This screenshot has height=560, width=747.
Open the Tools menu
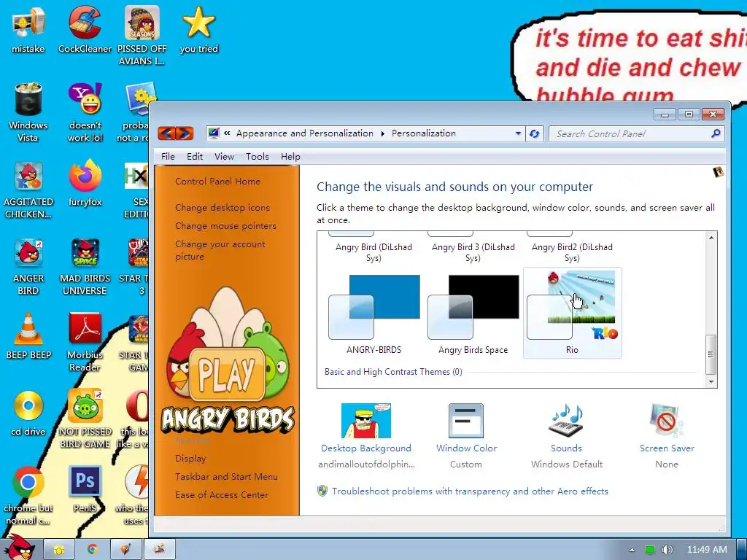258,157
